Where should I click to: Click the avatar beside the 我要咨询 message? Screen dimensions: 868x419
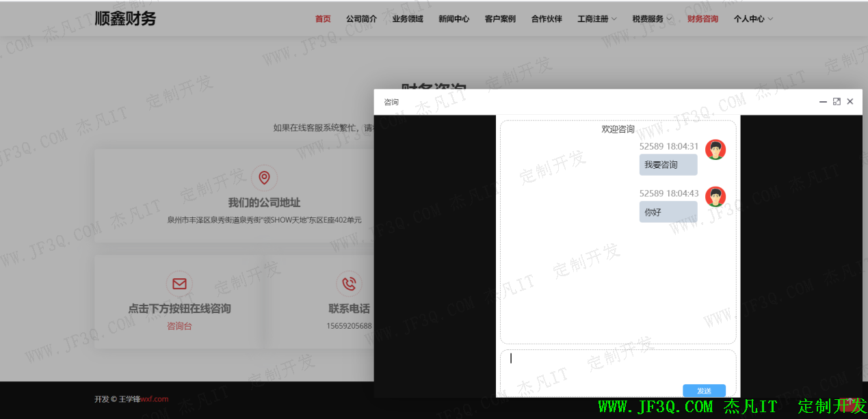tap(715, 150)
